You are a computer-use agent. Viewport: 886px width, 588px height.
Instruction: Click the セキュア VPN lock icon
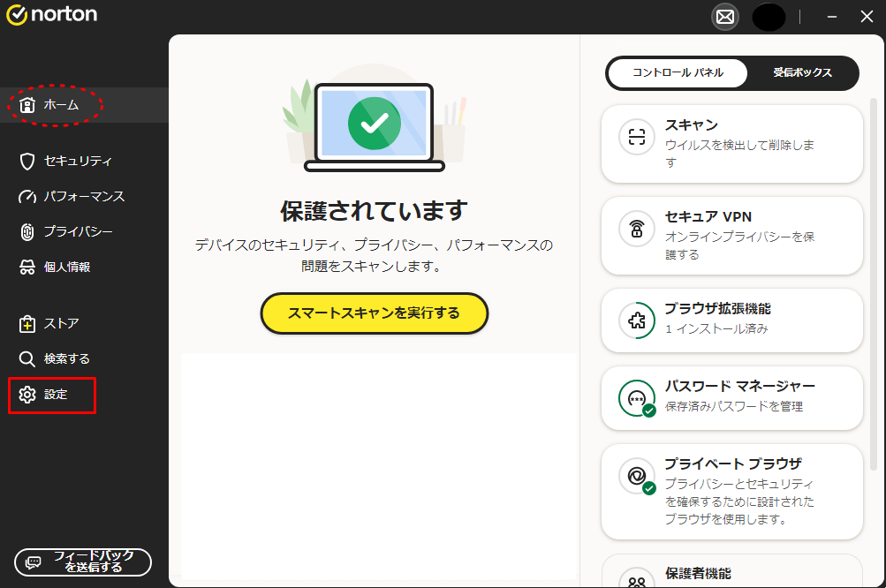pyautogui.click(x=637, y=229)
